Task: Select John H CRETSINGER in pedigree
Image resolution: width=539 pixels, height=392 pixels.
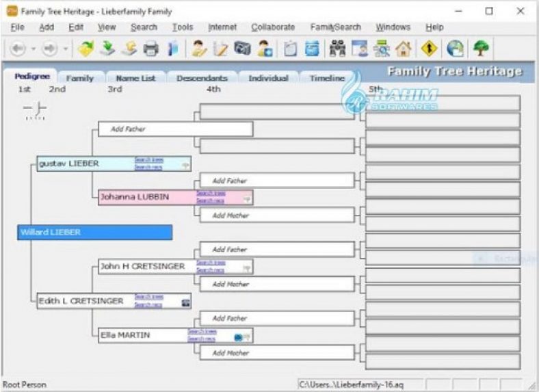Action: [x=176, y=267]
